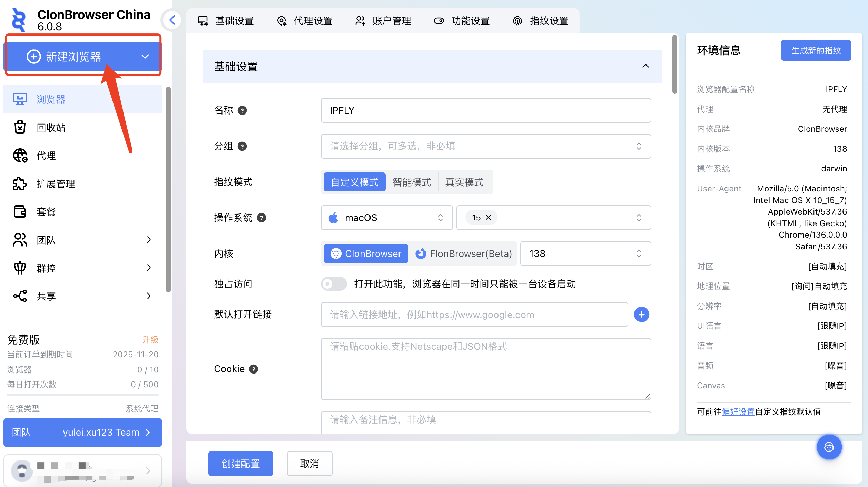Choose the FlonBrowser(Beta) kernel option

[463, 254]
